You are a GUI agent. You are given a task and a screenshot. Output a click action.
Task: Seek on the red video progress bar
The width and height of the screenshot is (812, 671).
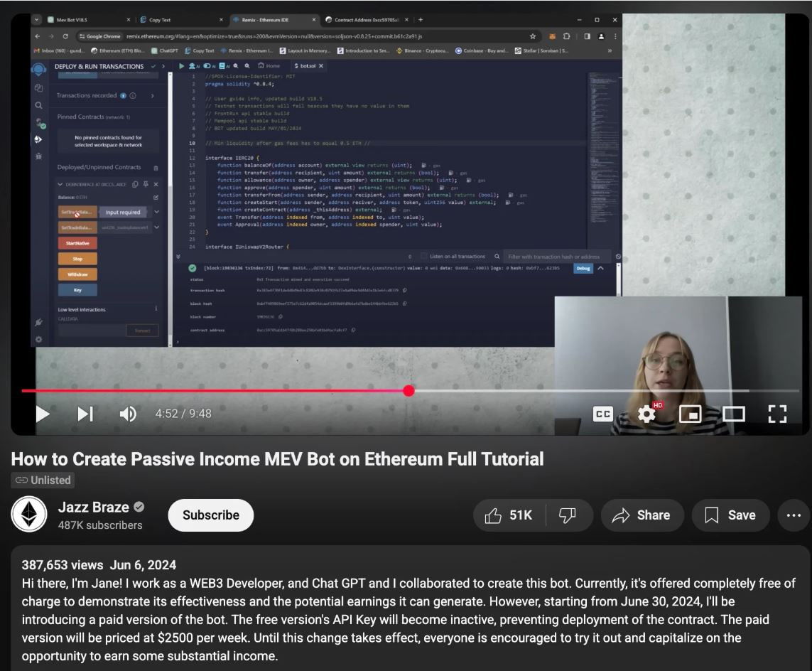213,390
